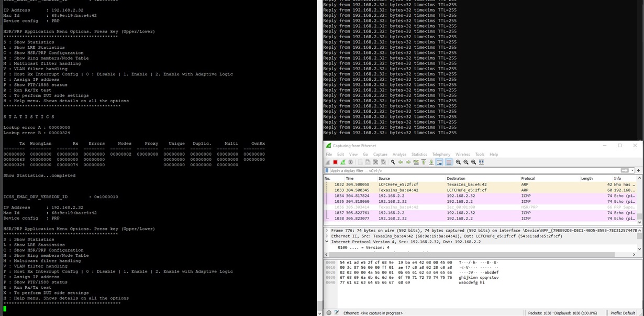This screenshot has width=644, height=316.
Task: Open Find a packet magnifier icon
Action: pyautogui.click(x=393, y=162)
